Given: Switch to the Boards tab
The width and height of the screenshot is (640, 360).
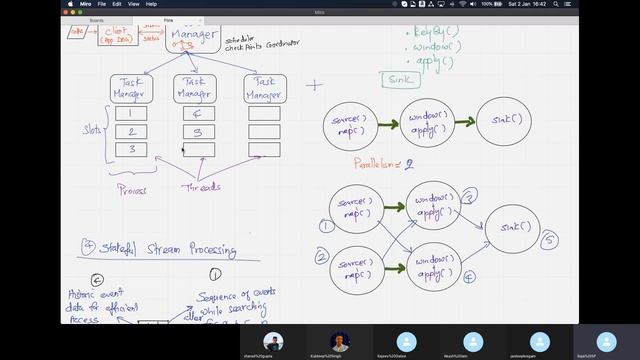Looking at the screenshot, I should point(97,20).
